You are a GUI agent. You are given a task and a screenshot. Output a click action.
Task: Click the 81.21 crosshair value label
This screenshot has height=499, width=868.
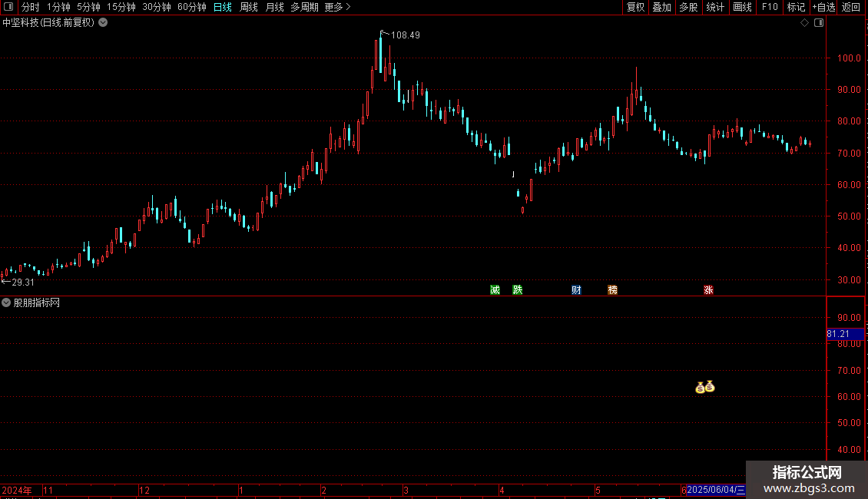point(845,334)
